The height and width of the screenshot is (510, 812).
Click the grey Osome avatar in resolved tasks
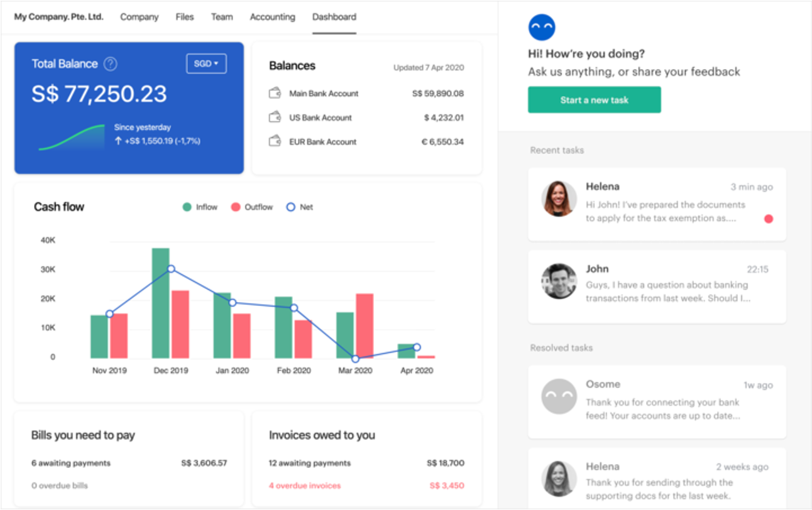559,396
